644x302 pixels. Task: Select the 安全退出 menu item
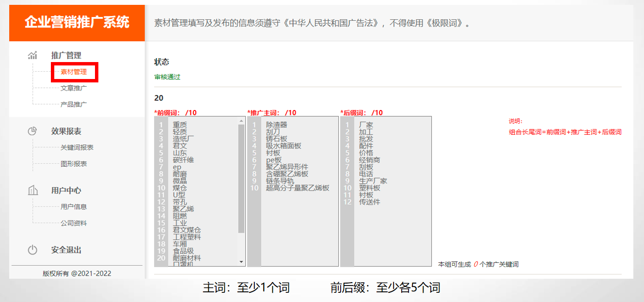click(x=66, y=250)
